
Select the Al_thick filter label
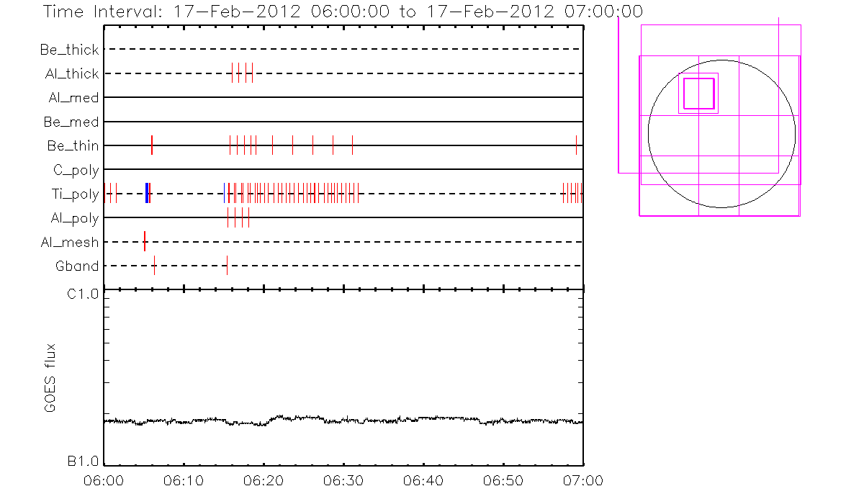point(71,73)
